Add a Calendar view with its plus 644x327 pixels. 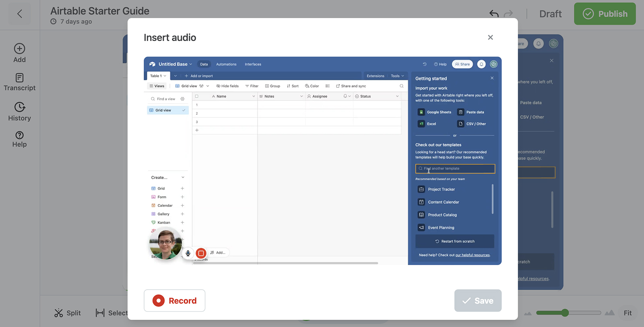182,206
